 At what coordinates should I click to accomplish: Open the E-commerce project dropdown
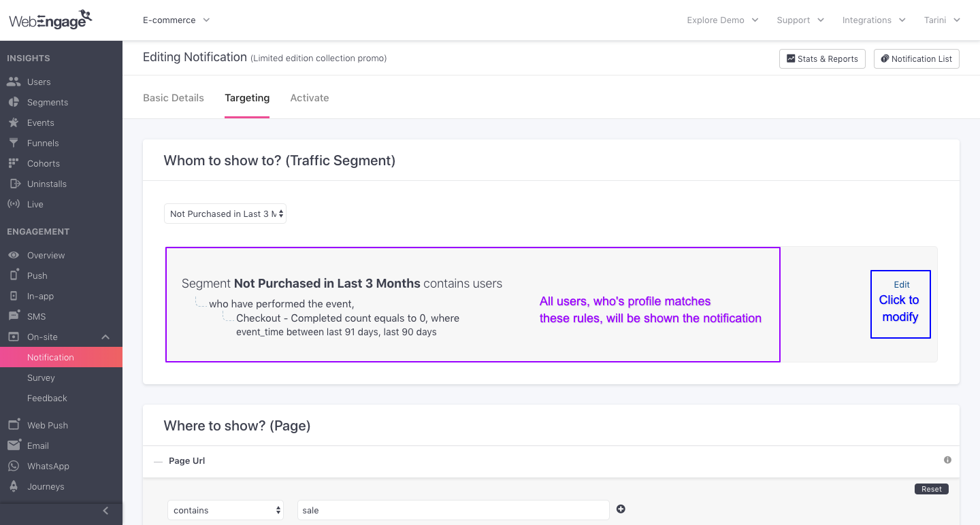176,20
